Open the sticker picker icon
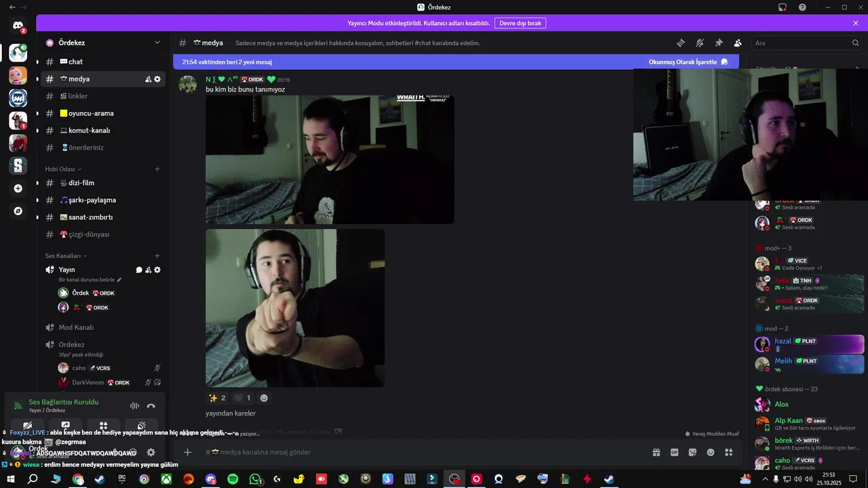This screenshot has height=488, width=868. 692,452
